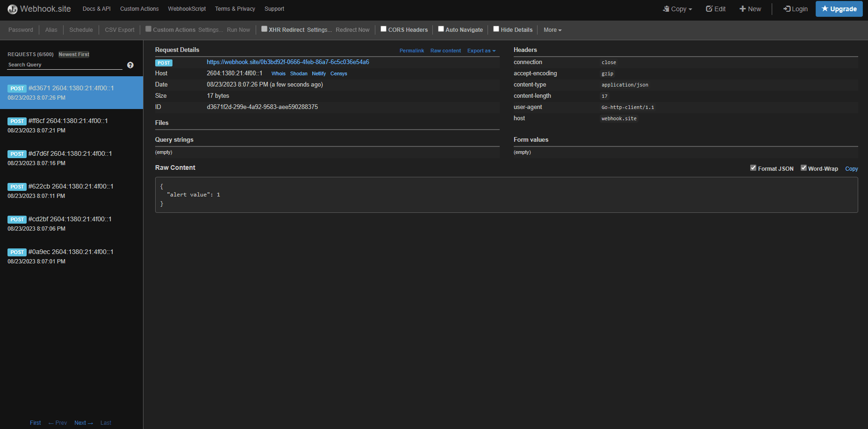Click the webhook URL link
This screenshot has width=868, height=429.
click(288, 62)
